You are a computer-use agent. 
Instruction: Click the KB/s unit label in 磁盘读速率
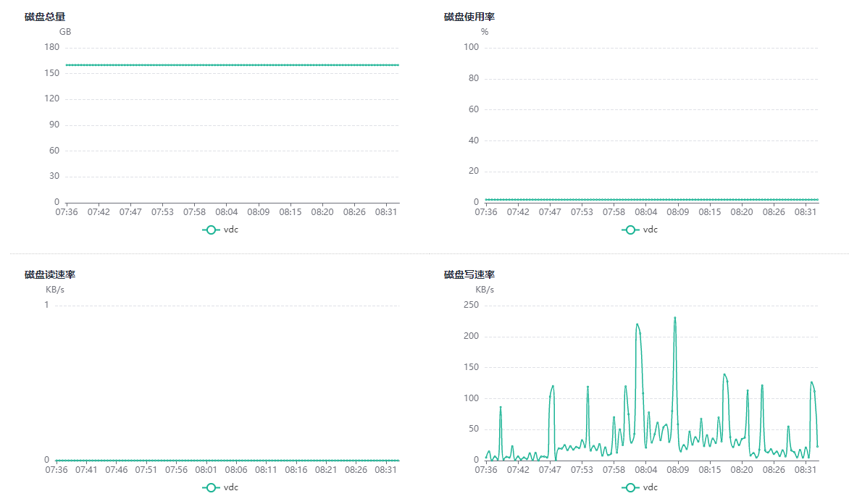(54, 290)
